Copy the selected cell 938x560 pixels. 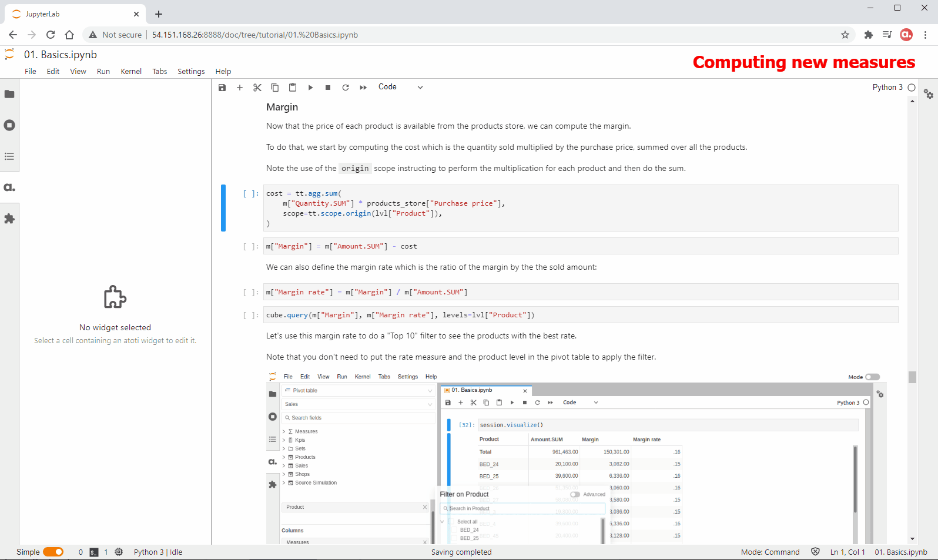(275, 88)
